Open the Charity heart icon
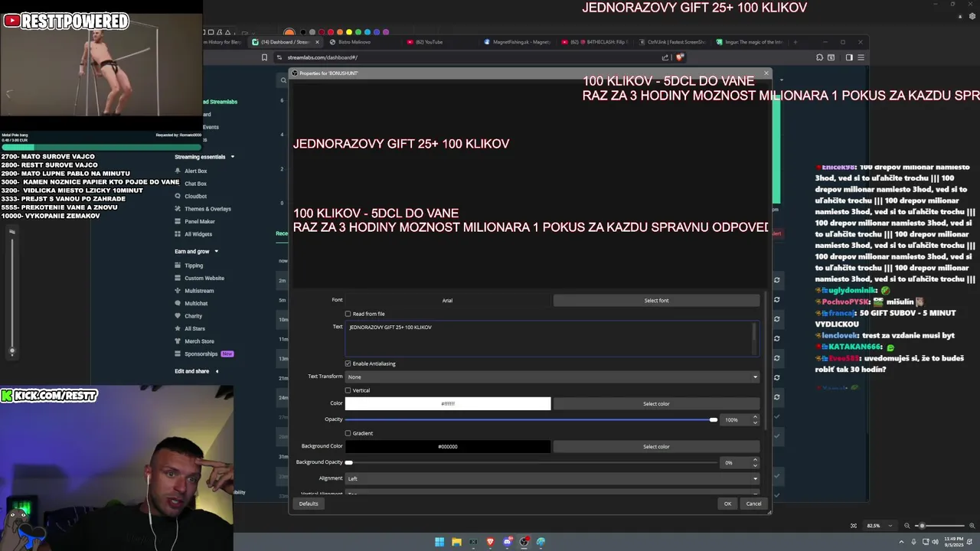 178,316
